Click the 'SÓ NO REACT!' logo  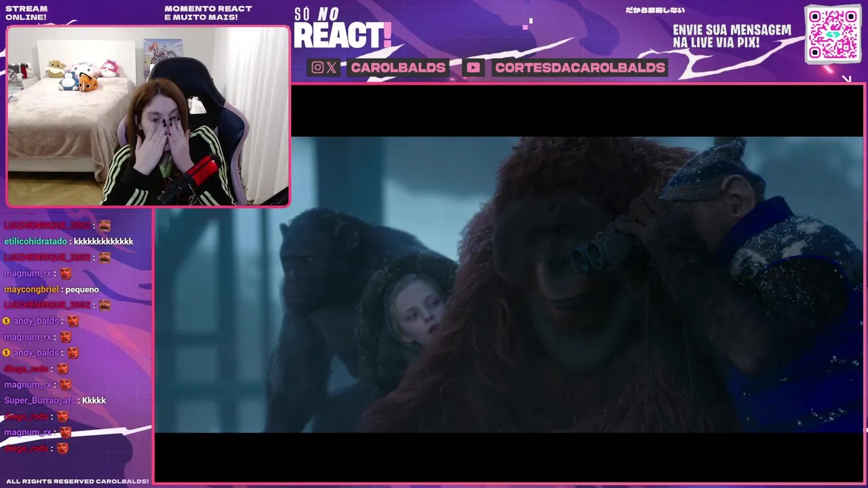point(342,28)
